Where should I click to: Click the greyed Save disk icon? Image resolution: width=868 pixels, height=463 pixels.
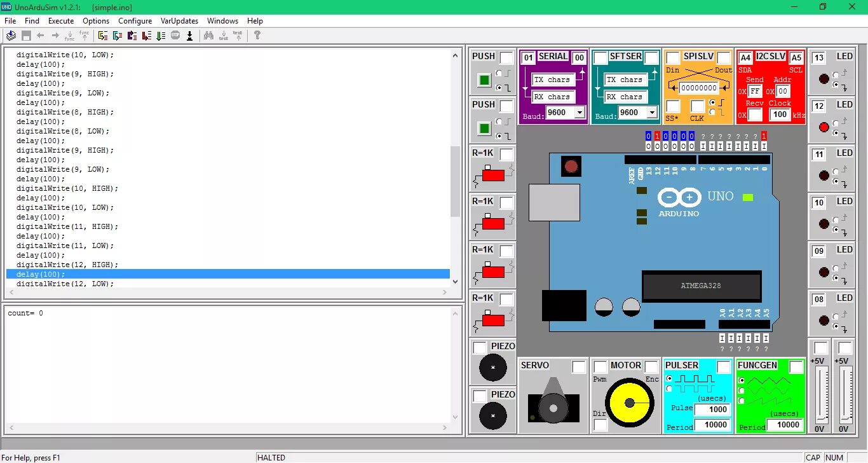pyautogui.click(x=26, y=36)
